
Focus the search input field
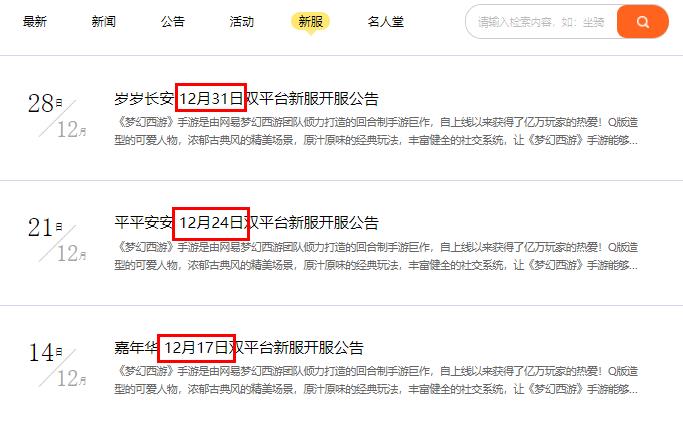pyautogui.click(x=541, y=22)
